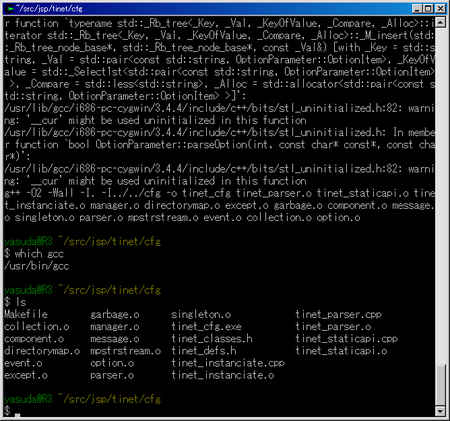This screenshot has height=421, width=450.
Task: Click the '$ which gcc' command line
Action: coord(34,254)
